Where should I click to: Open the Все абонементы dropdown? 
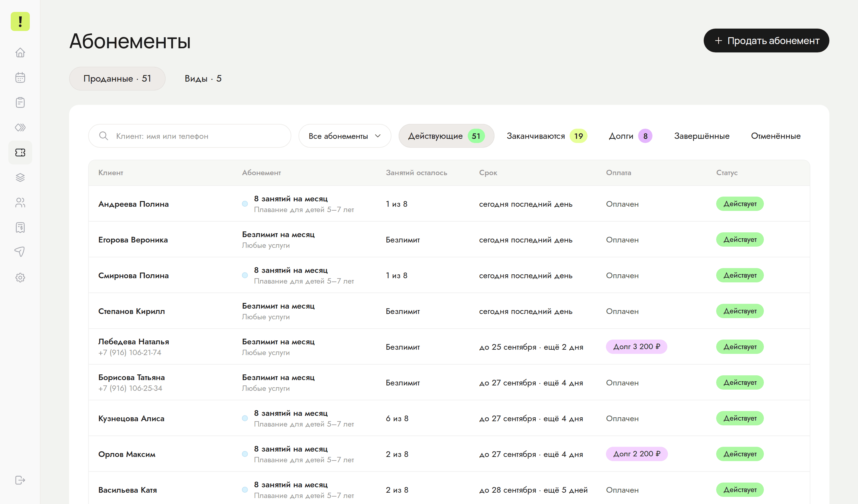345,136
